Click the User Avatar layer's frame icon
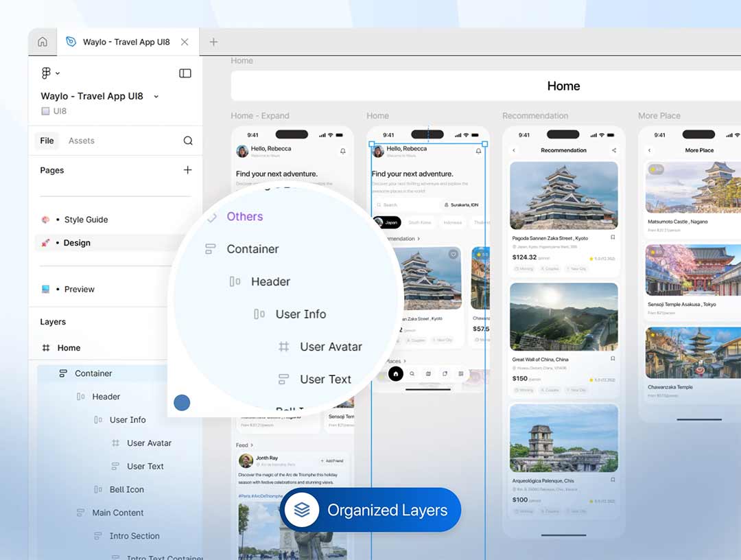The height and width of the screenshot is (560, 741). [x=115, y=443]
